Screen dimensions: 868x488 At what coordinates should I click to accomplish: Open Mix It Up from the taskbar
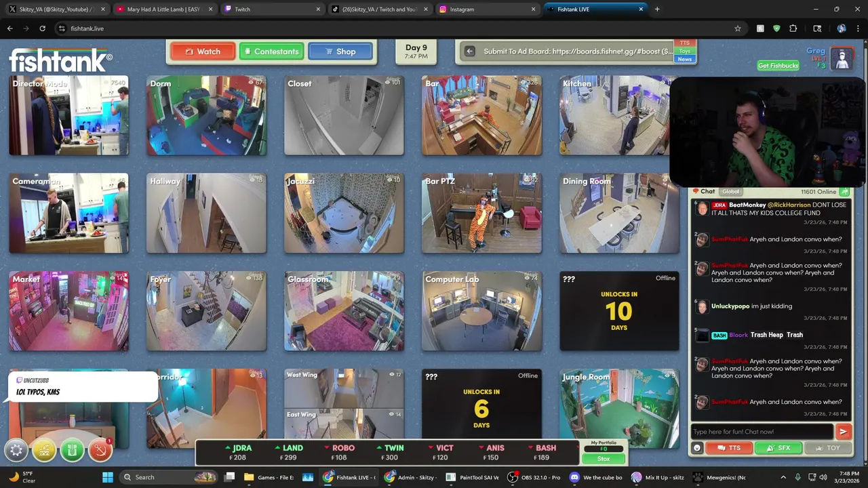(x=659, y=477)
